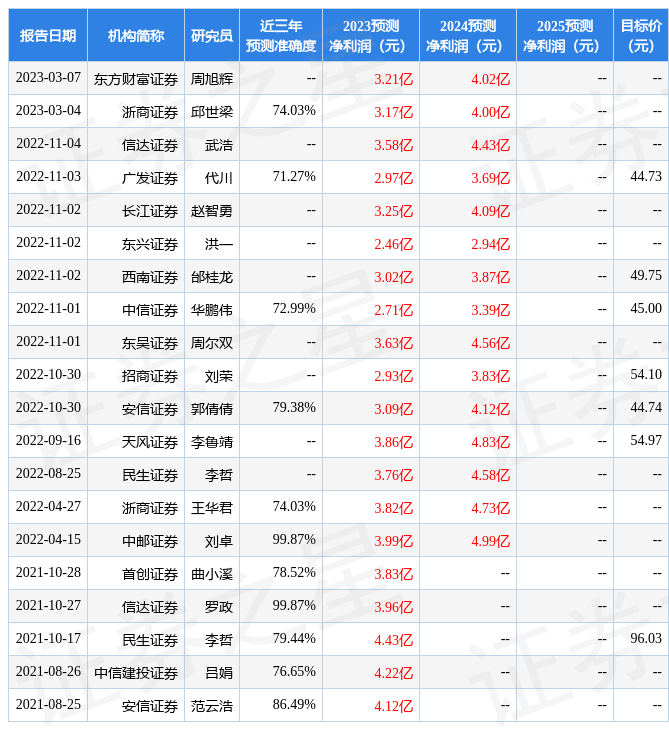Screen dimensions: 669x730
Task: Select analyst 范云洁 in last row
Action: point(212,706)
